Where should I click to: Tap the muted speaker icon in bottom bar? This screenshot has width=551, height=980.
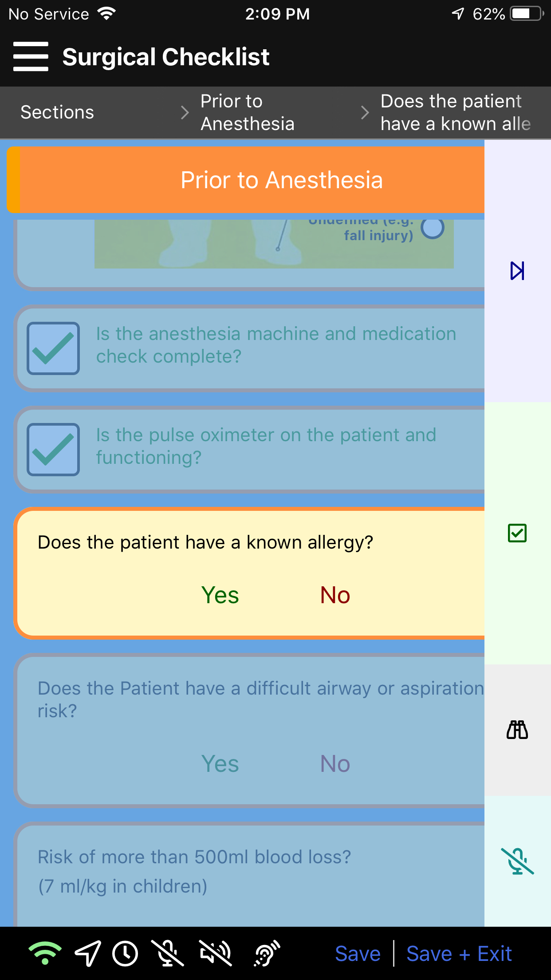(x=216, y=953)
